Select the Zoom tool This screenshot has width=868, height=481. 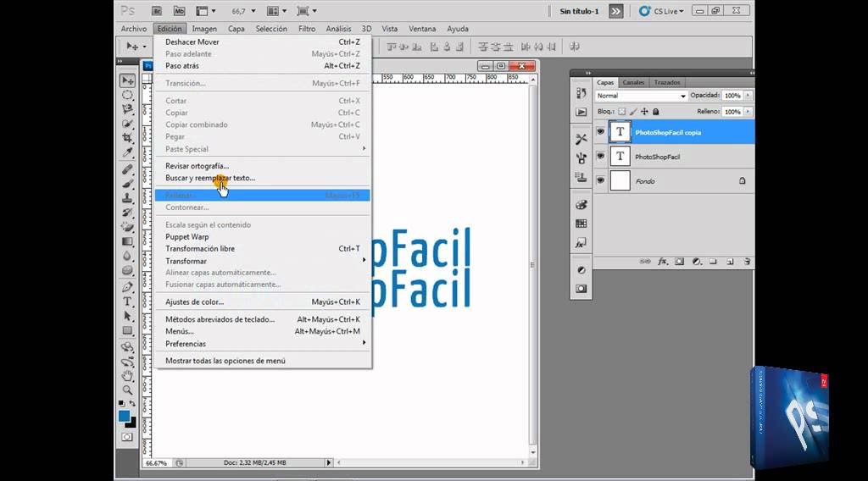(x=127, y=390)
